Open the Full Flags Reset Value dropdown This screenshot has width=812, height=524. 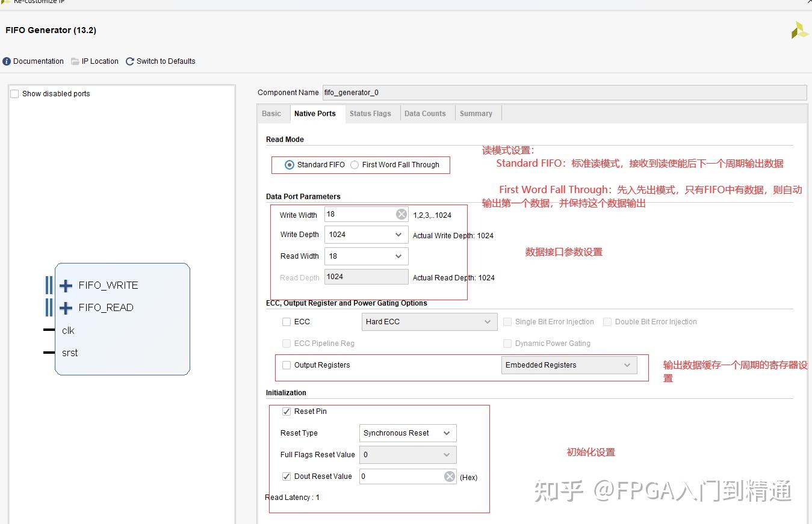(x=408, y=455)
